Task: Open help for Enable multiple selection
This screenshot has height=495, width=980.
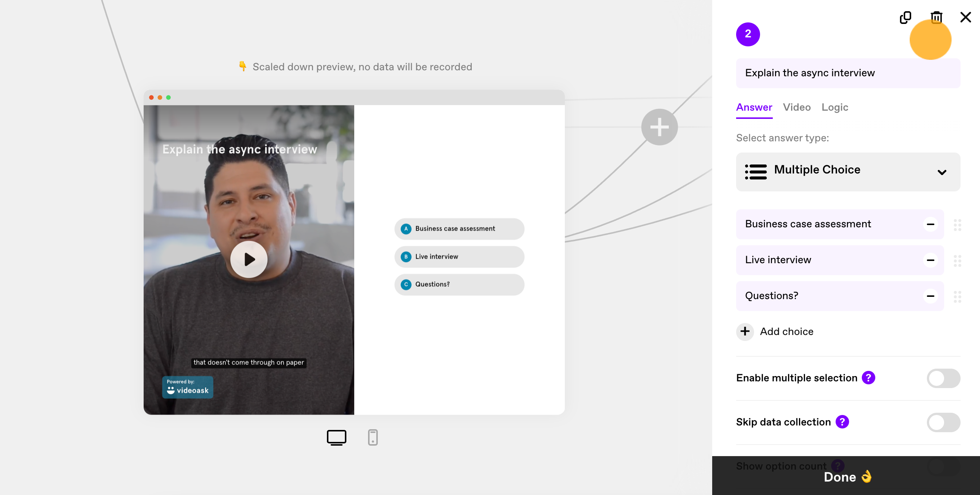Action: point(868,378)
